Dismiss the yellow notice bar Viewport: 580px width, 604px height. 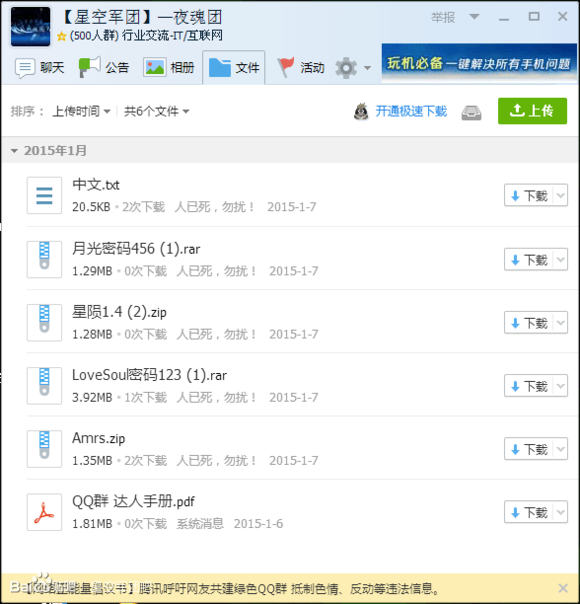563,588
